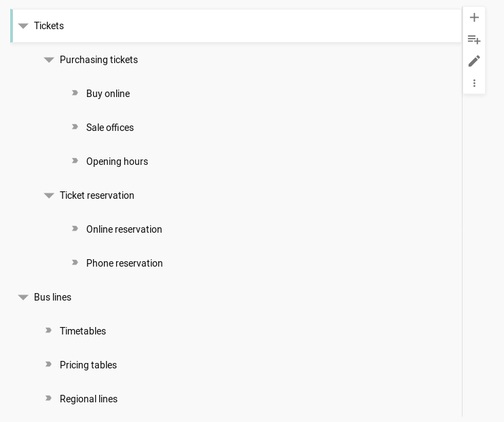Screen dimensions: 504x422
Task: Collapse the Purchasing tickets node
Action: point(49,60)
